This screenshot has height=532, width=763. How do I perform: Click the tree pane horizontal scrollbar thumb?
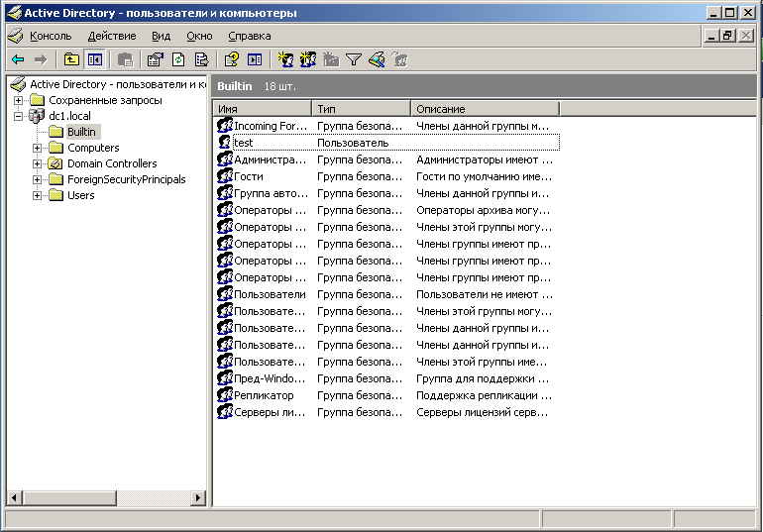(x=69, y=497)
